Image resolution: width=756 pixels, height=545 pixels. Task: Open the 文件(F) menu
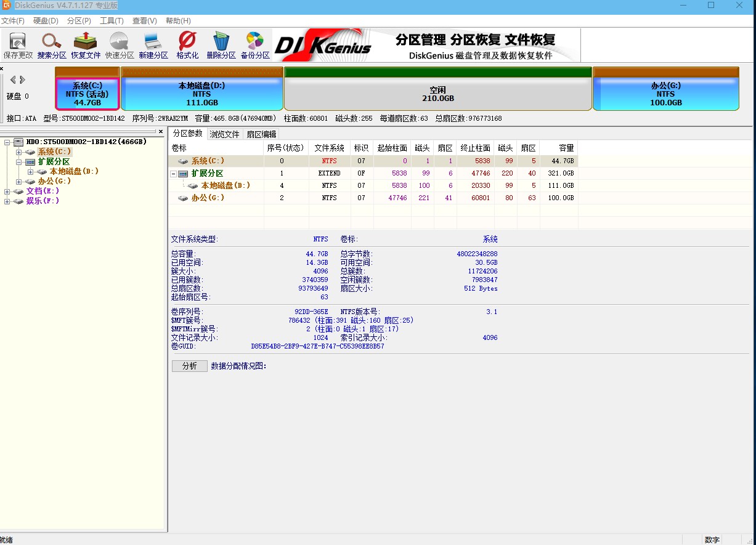tap(12, 21)
